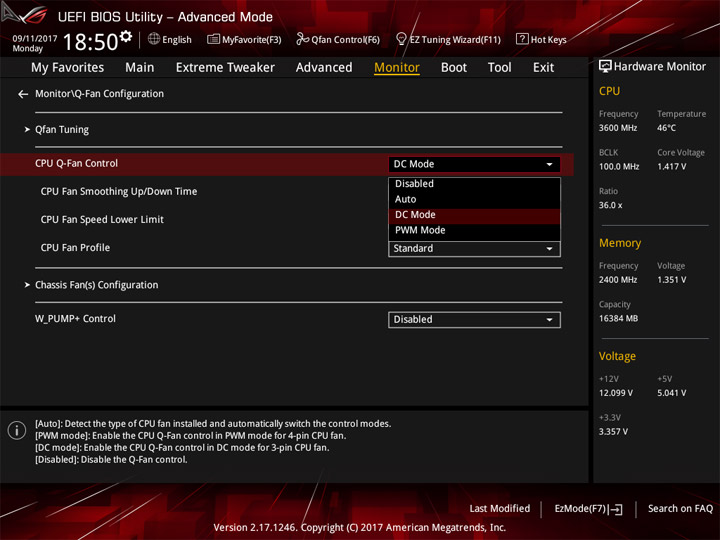
Task: Open the Boot tab
Action: 454,68
